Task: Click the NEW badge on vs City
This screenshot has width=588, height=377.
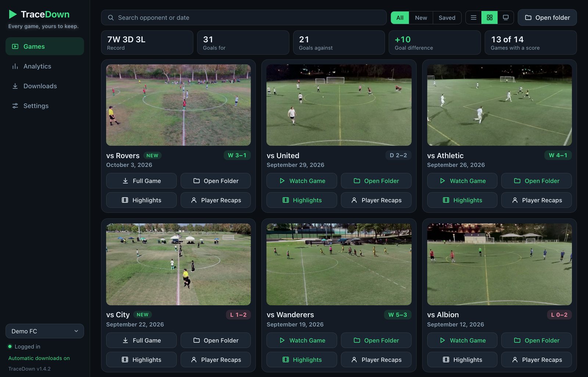Action: 143,315
